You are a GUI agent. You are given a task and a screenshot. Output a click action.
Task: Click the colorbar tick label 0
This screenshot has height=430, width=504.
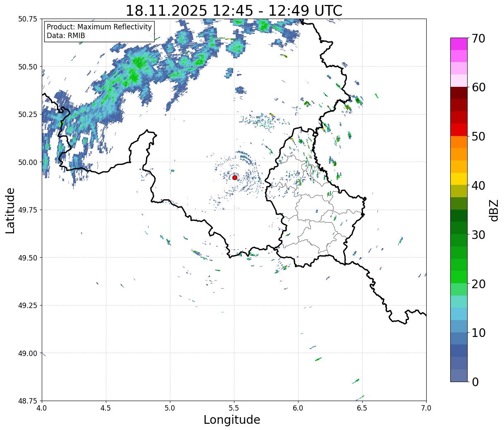[475, 382]
